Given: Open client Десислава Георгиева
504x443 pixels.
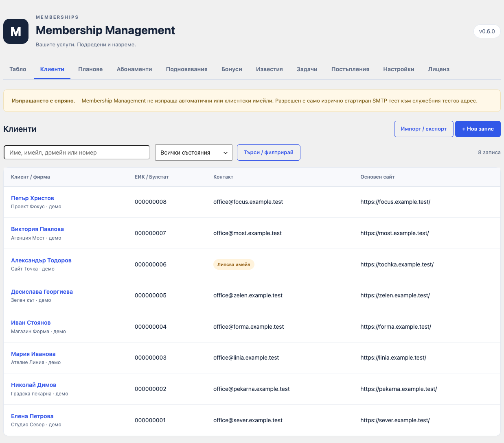Looking at the screenshot, I should click(x=42, y=292).
